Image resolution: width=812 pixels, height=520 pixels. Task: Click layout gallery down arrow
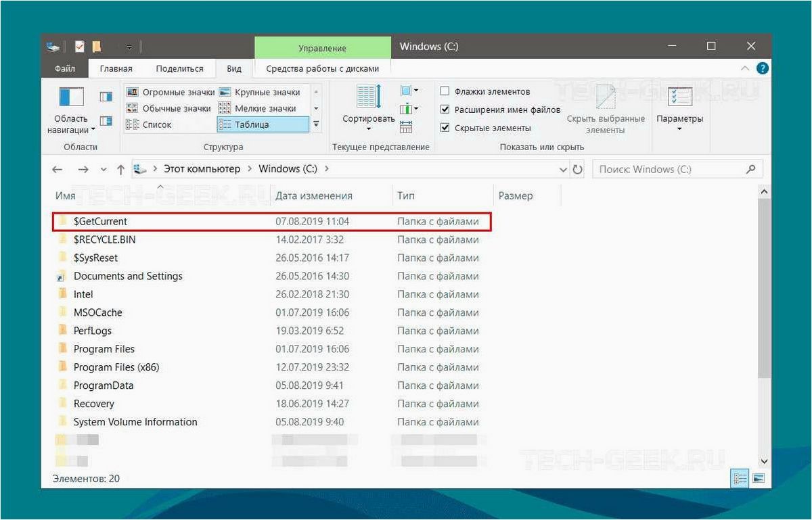[x=316, y=108]
